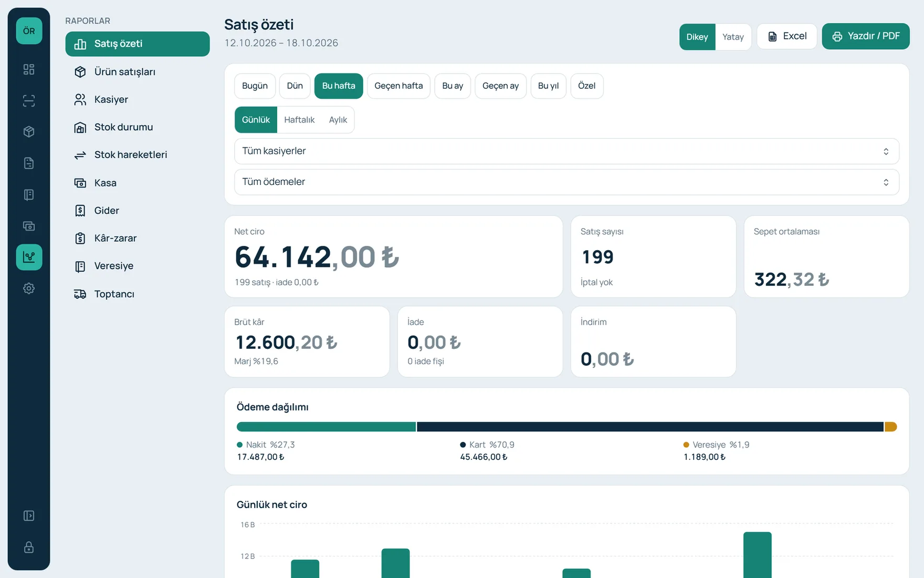Screen dimensions: 924x578
Task: Click the Marj %19,6 text
Action: pos(256,362)
